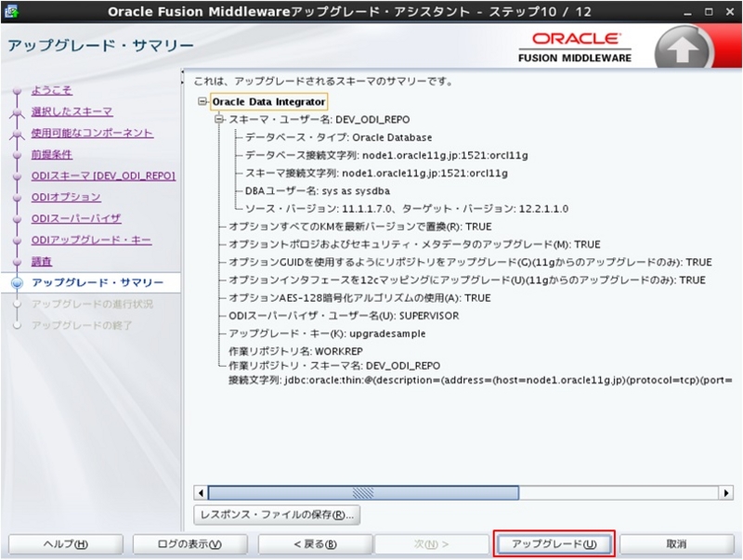Click the horizontal scrollbar thumb
This screenshot has width=743, height=560.
point(363,493)
